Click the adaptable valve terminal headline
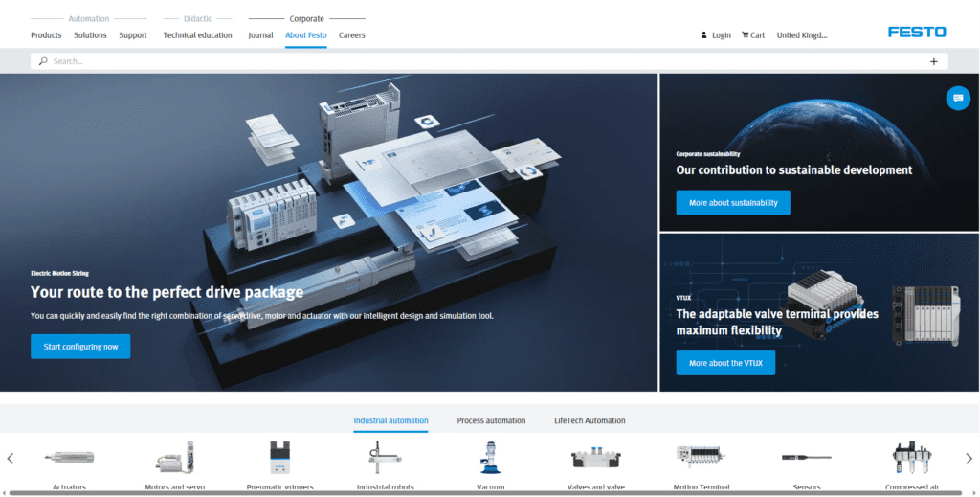This screenshot has height=497, width=980. [x=777, y=322]
